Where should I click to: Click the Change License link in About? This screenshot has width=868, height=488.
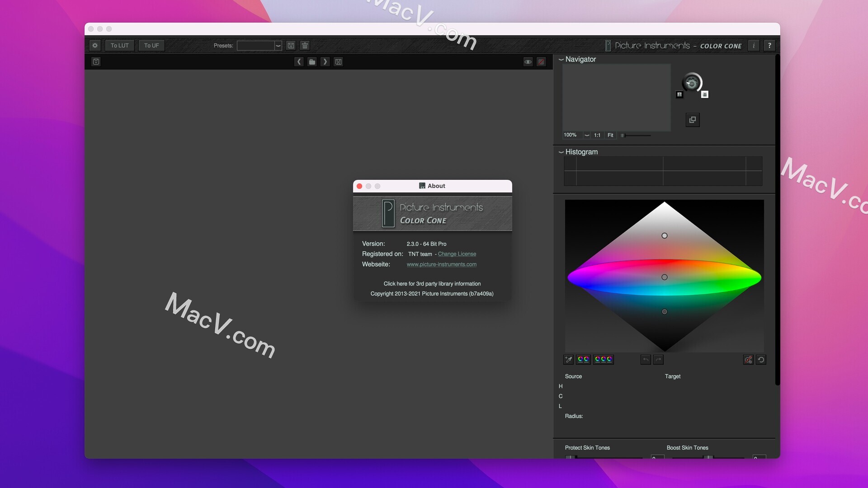(x=457, y=254)
